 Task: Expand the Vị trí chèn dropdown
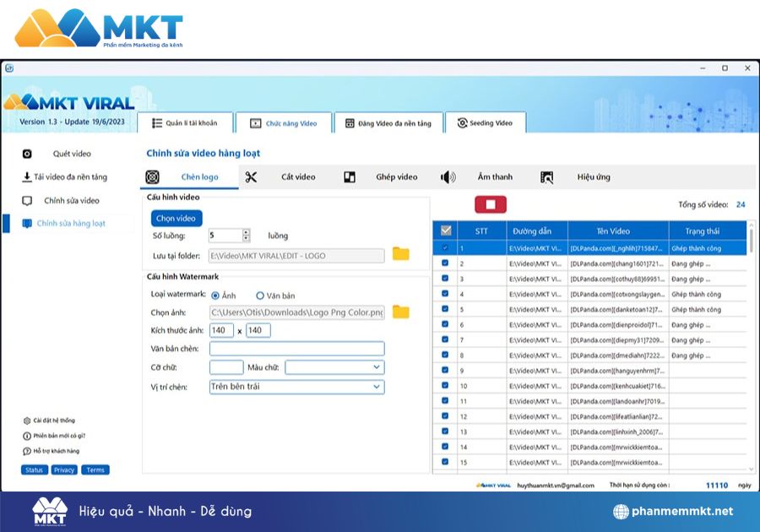[376, 387]
